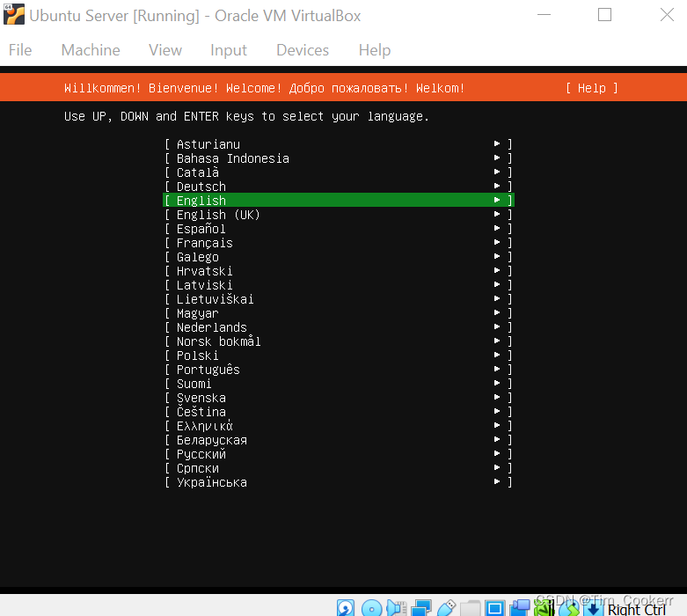687x616 pixels.
Task: Select the Suomi language
Action: [339, 384]
